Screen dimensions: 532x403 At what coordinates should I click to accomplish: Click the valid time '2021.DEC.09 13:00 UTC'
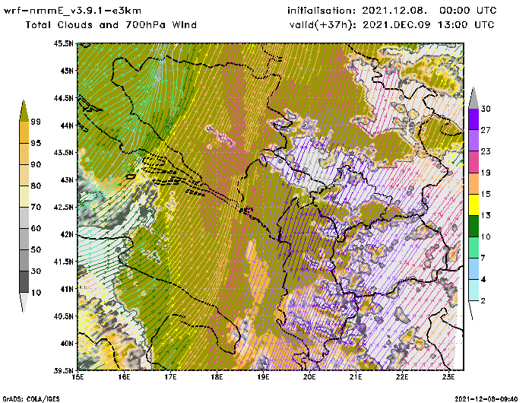pyautogui.click(x=429, y=25)
